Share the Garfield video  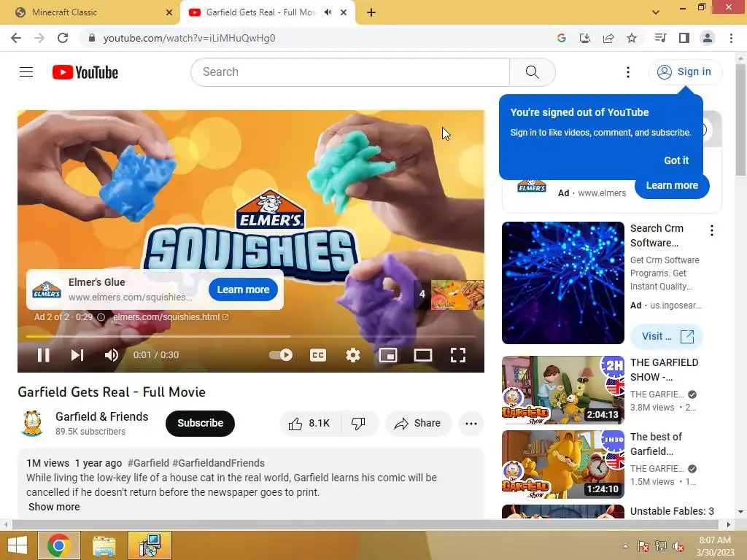pos(417,424)
